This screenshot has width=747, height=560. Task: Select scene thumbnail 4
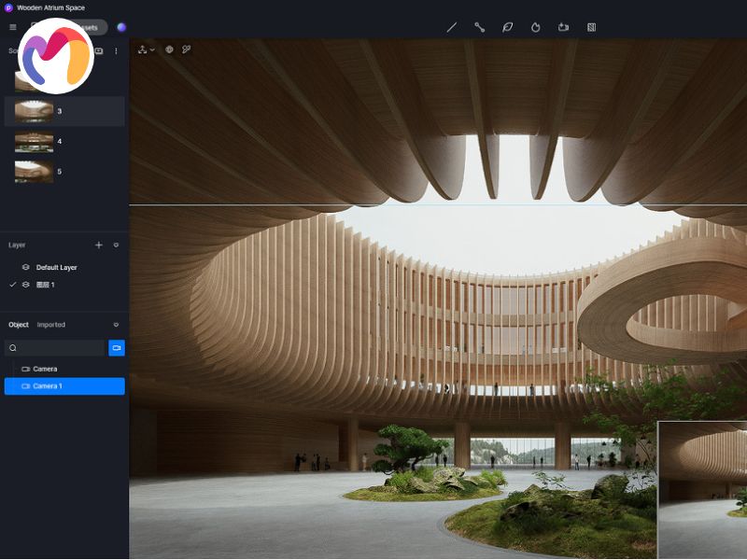pos(34,142)
